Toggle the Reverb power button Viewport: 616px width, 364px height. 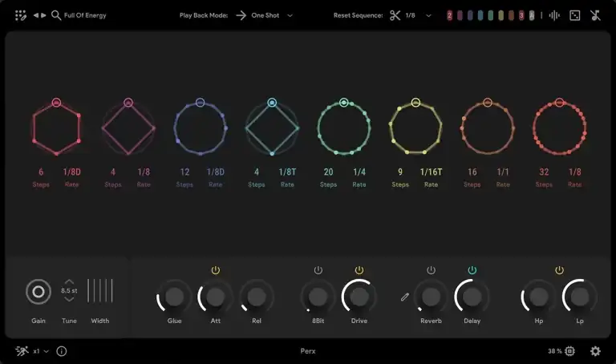(x=431, y=270)
